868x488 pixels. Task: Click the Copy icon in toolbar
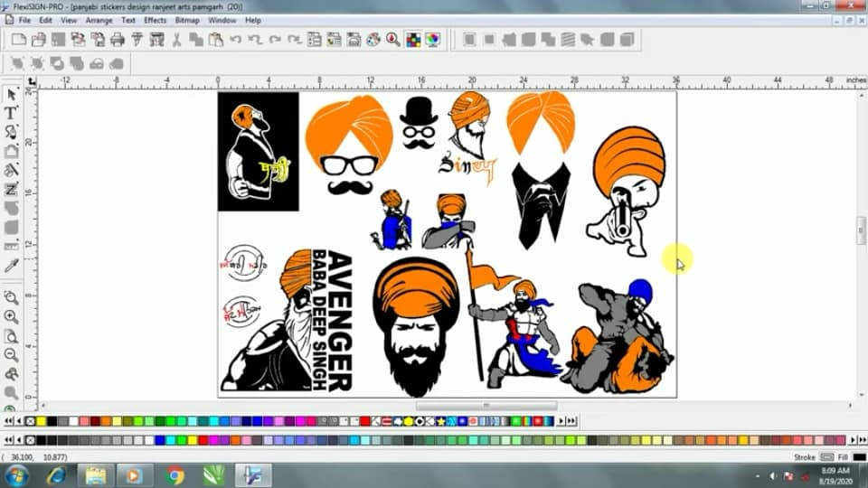tap(196, 39)
